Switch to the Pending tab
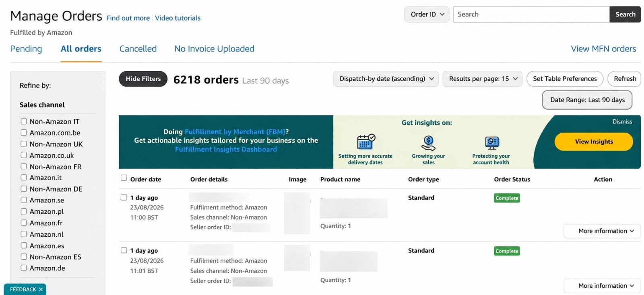Screen dimensions: 644x295 coord(26,49)
